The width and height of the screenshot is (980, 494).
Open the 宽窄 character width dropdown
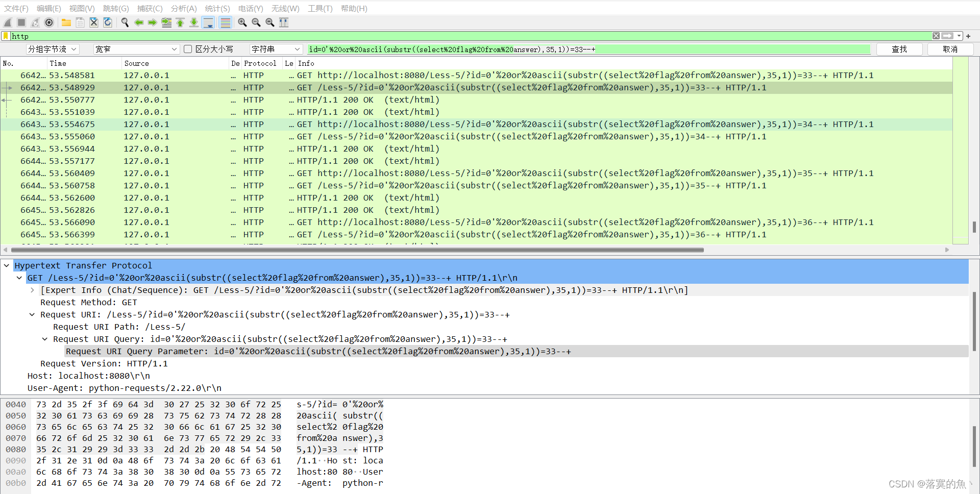(x=136, y=49)
